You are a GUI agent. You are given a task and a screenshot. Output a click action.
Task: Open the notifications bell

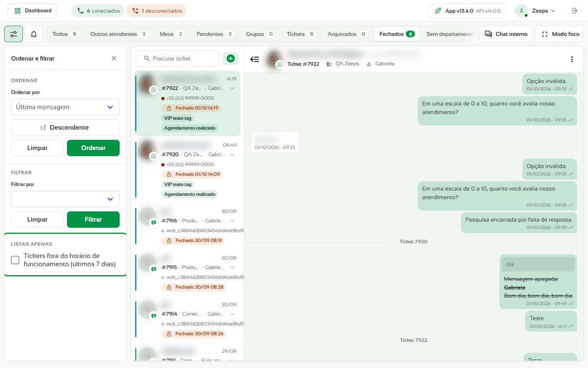point(34,34)
